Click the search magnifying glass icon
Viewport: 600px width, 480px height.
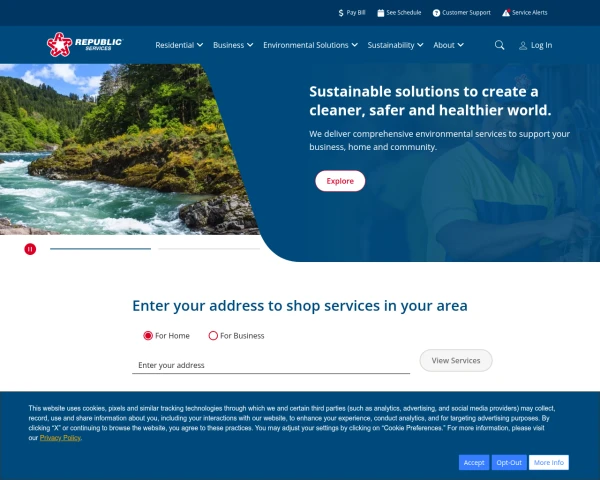tap(499, 45)
